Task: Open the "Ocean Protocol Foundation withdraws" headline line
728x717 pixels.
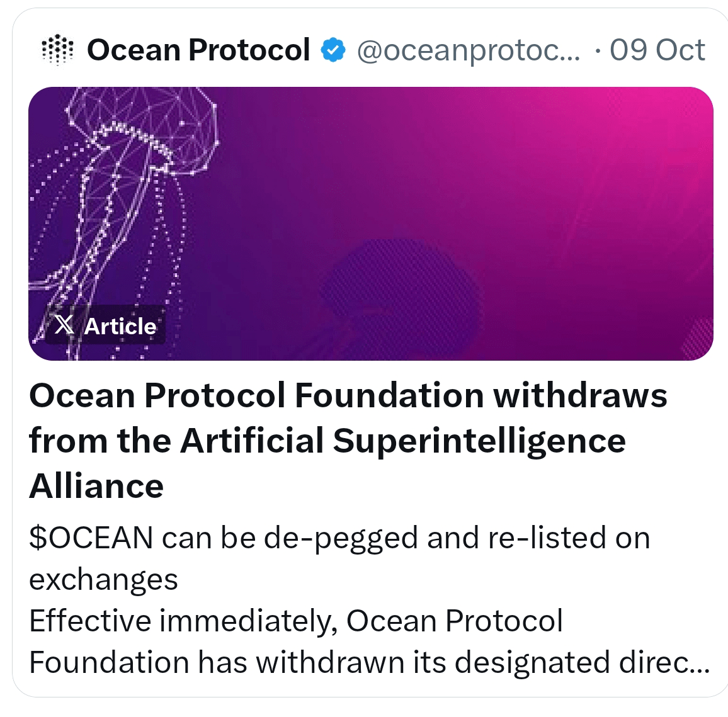Action: (348, 396)
